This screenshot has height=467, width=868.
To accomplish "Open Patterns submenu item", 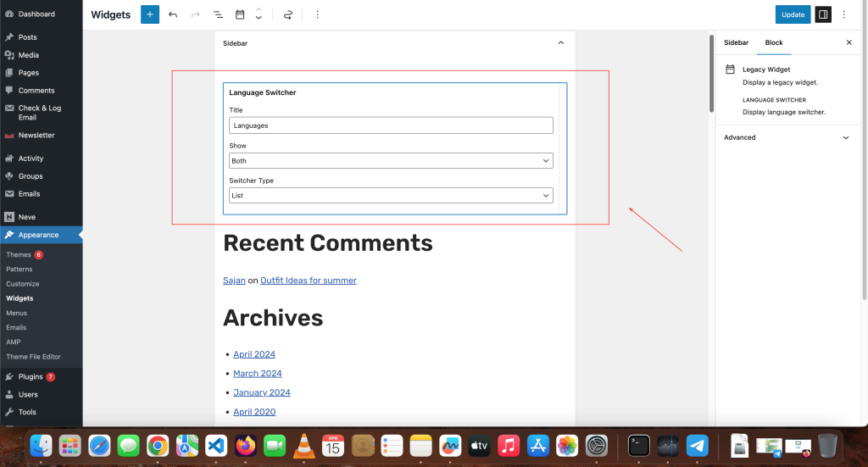I will 19,270.
